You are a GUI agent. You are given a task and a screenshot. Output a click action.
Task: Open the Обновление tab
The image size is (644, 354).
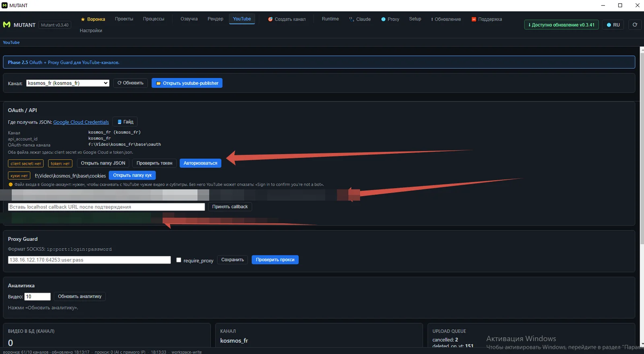tap(446, 19)
